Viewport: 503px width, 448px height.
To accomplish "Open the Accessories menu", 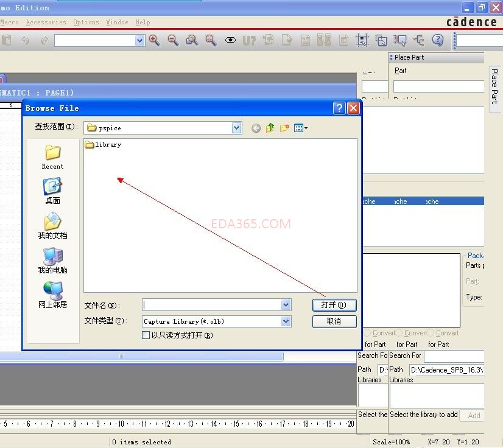I will click(x=46, y=22).
